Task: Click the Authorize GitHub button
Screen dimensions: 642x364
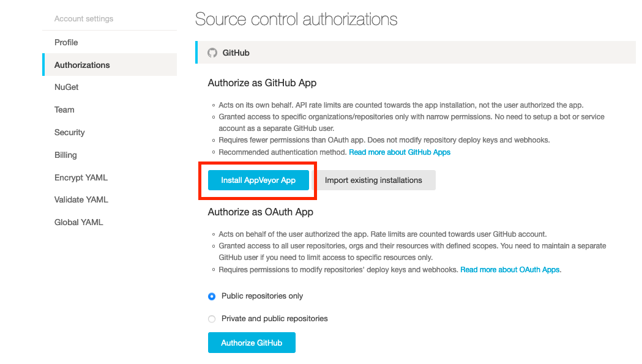Action: [x=252, y=343]
